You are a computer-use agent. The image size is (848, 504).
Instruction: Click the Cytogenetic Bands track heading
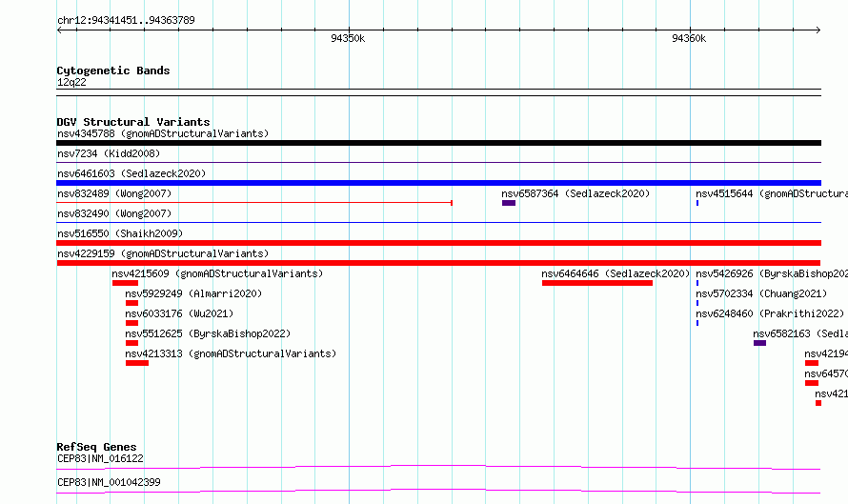click(x=113, y=71)
